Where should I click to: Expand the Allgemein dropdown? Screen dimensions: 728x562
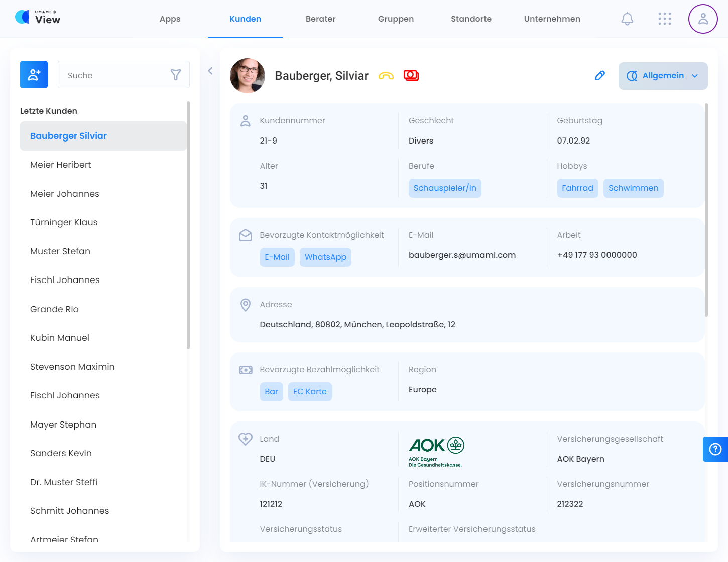click(x=663, y=76)
